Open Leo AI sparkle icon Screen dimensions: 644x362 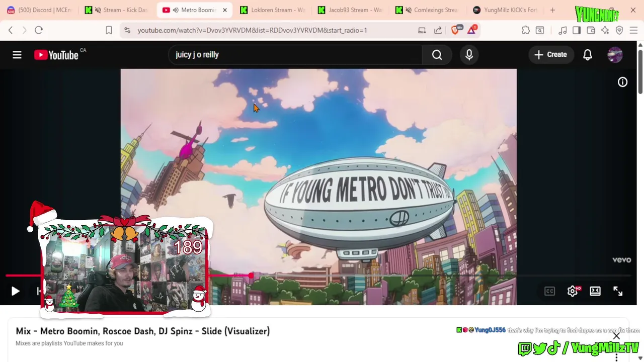(x=605, y=30)
